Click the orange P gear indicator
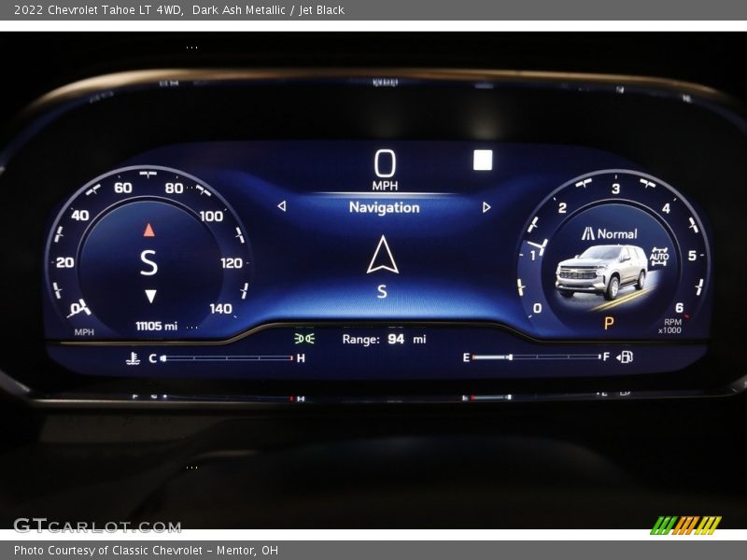The image size is (747, 560). click(609, 323)
